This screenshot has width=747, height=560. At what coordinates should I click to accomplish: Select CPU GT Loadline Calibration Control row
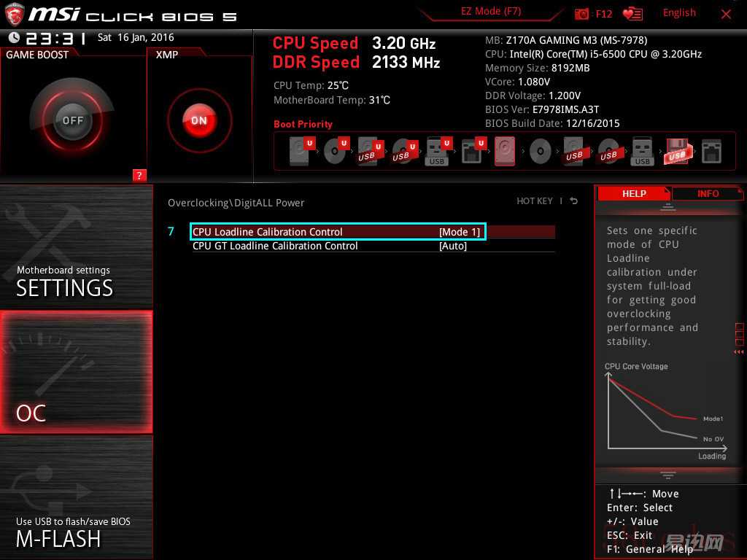click(373, 246)
